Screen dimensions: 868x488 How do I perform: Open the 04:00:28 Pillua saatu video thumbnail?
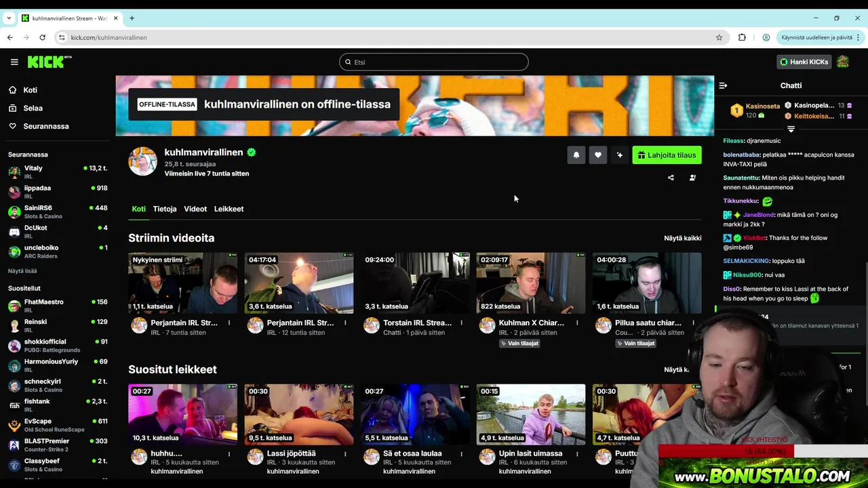647,283
